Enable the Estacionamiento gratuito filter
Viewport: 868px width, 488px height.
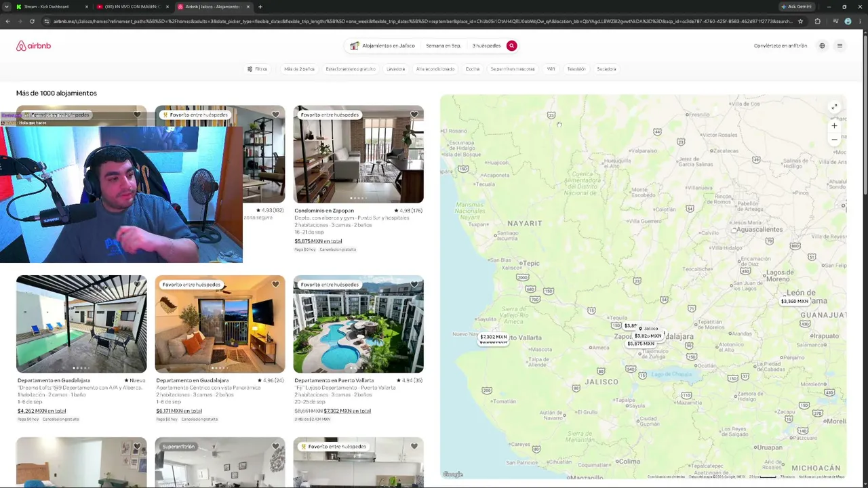tap(351, 68)
